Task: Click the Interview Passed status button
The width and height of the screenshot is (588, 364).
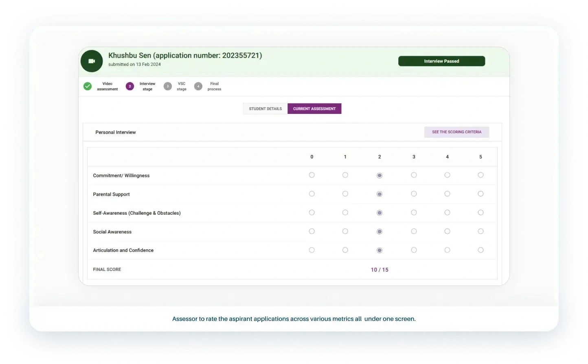Action: pyautogui.click(x=441, y=61)
